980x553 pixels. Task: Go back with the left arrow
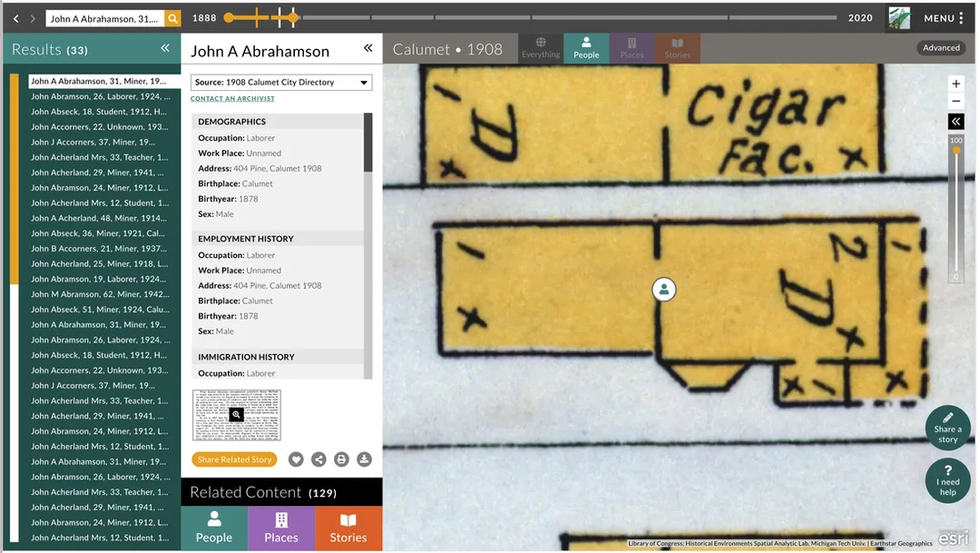16,19
